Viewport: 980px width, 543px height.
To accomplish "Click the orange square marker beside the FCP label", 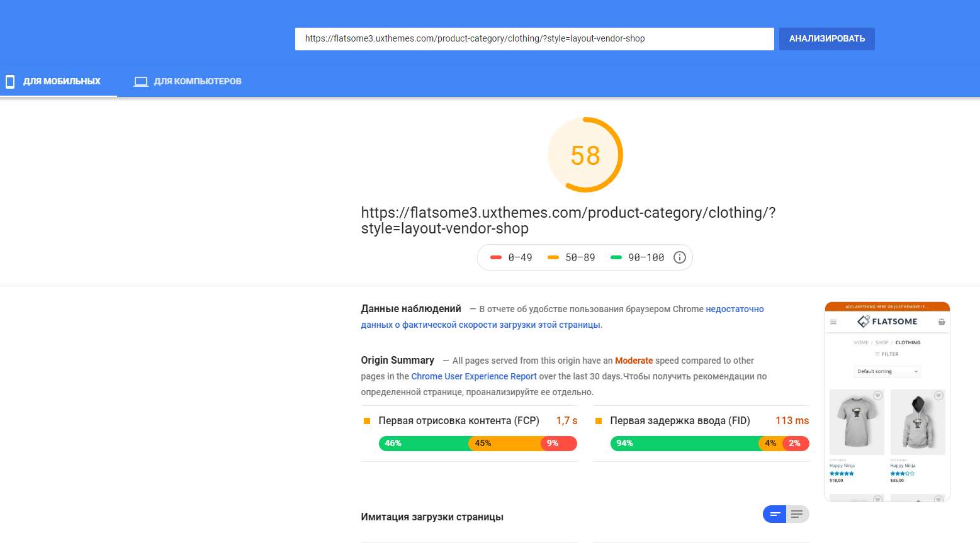I will 367,421.
